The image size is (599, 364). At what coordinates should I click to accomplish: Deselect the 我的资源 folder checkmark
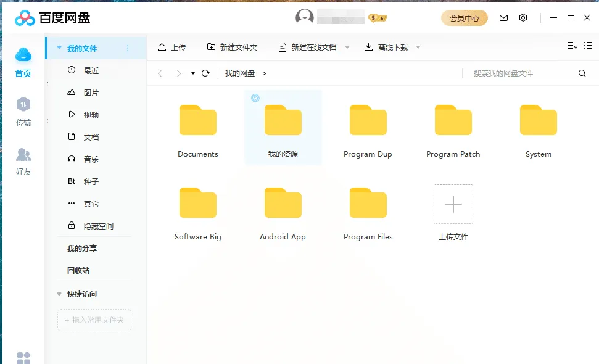(255, 97)
